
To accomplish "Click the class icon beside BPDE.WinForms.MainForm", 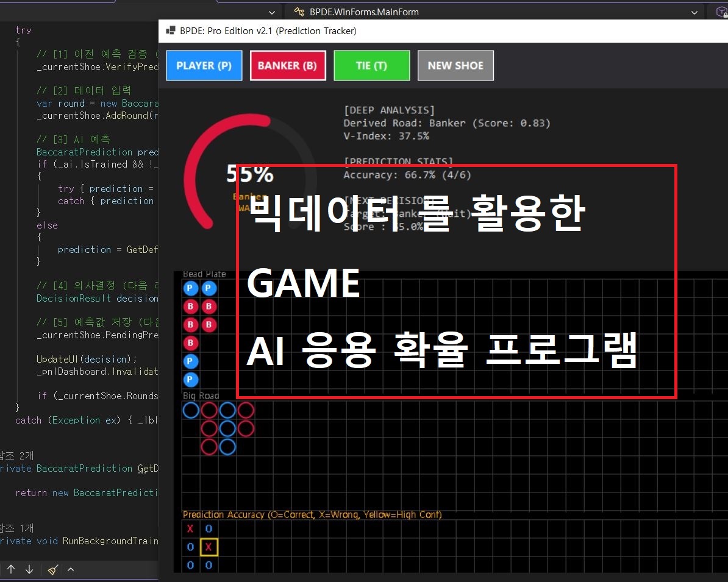I will (299, 12).
